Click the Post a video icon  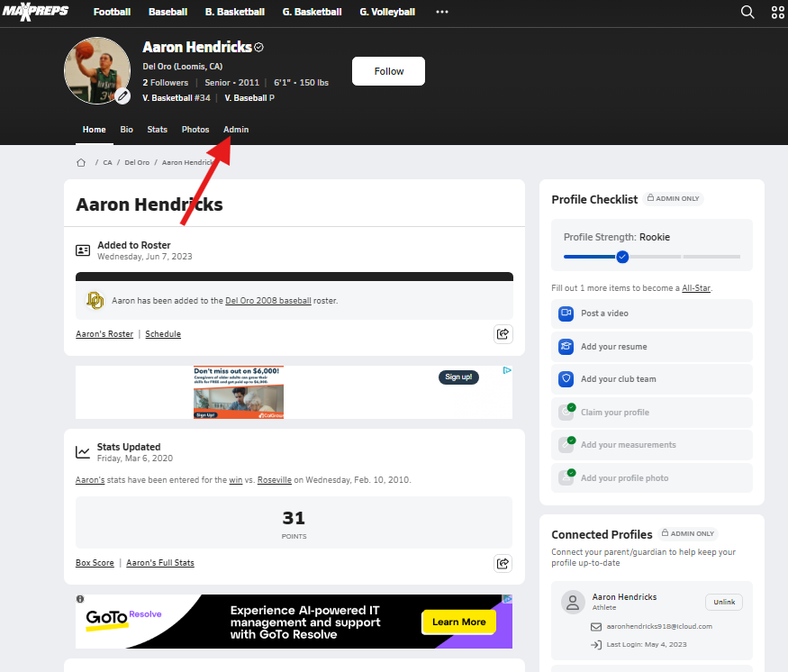[x=566, y=313]
